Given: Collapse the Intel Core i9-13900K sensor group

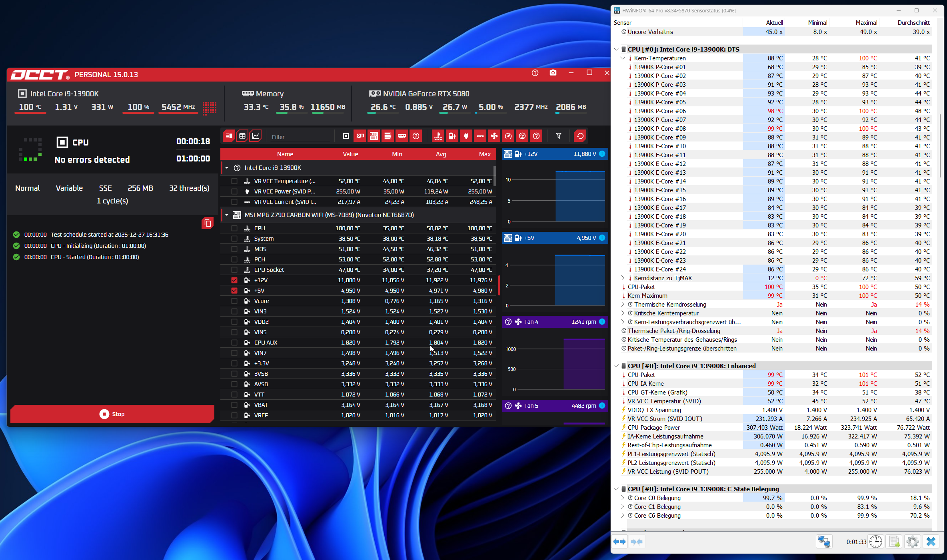Looking at the screenshot, I should pos(227,168).
